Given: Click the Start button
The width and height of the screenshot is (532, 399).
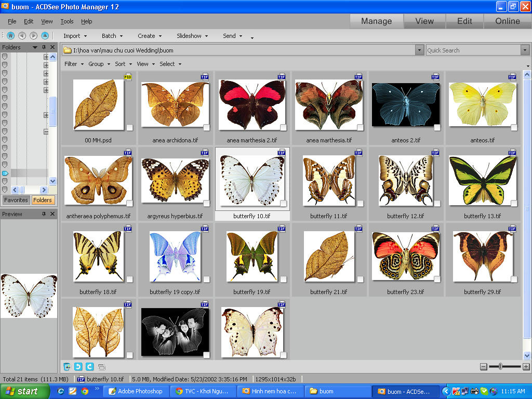Looking at the screenshot, I should click(x=25, y=391).
